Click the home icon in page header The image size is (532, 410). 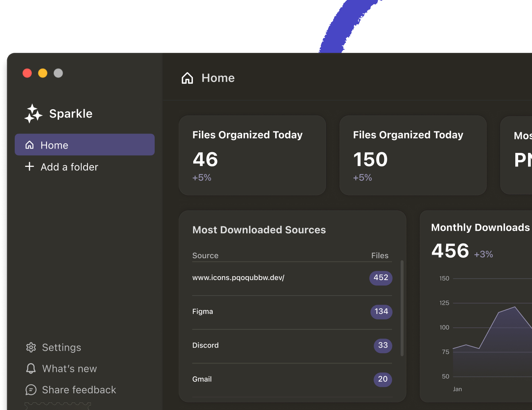point(187,78)
